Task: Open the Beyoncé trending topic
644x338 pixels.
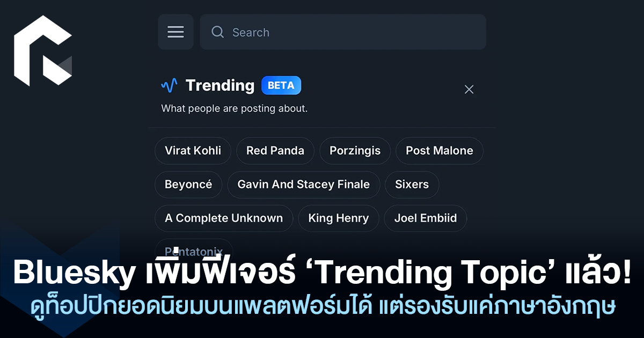Action: tap(188, 185)
